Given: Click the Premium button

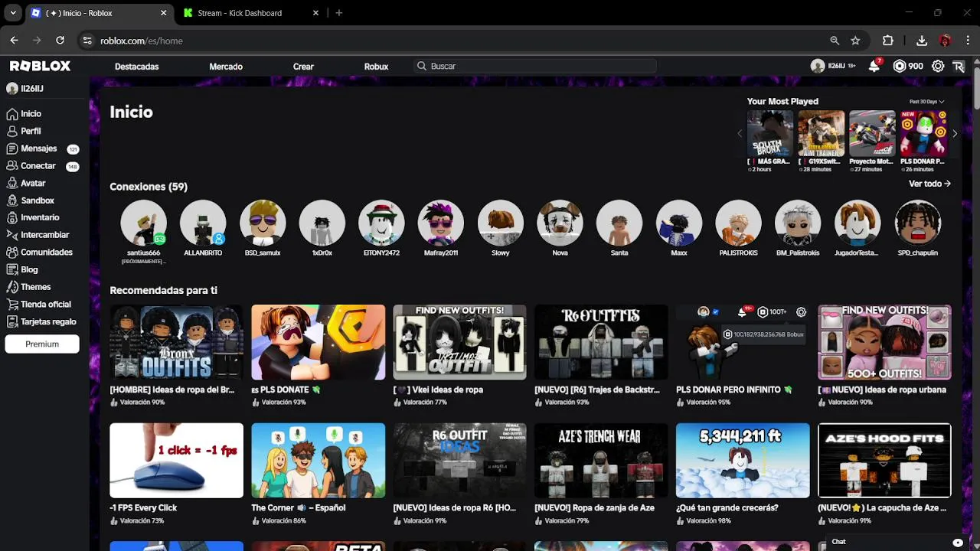Looking at the screenshot, I should pyautogui.click(x=42, y=344).
